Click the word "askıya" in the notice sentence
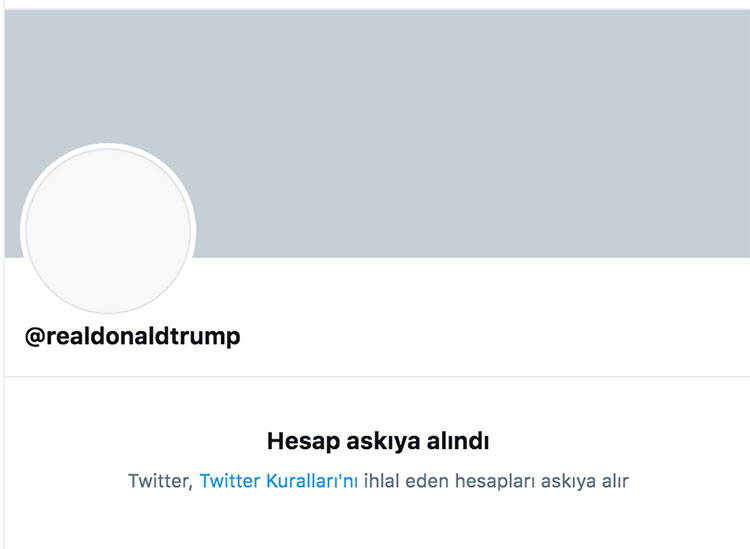The height and width of the screenshot is (549, 750). point(570,481)
